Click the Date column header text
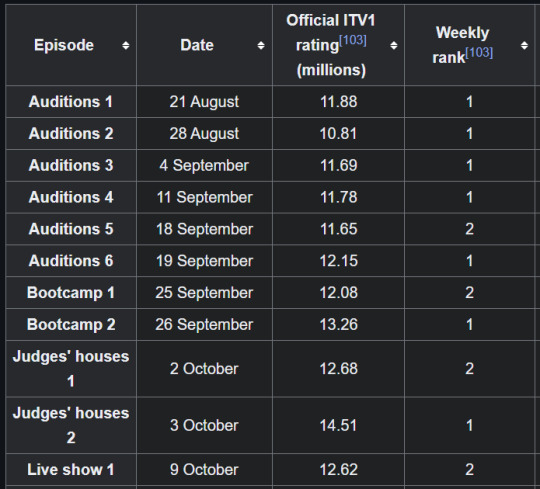This screenshot has height=489, width=540. (x=197, y=45)
